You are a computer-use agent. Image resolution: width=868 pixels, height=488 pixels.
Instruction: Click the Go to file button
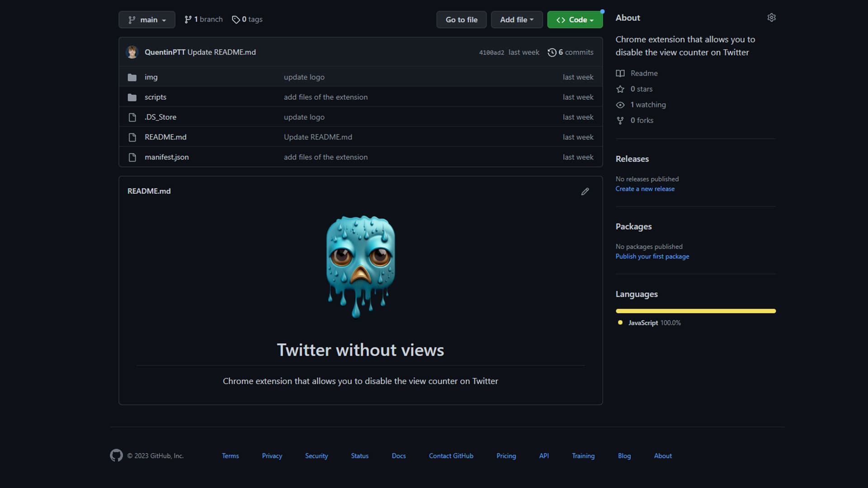461,19
